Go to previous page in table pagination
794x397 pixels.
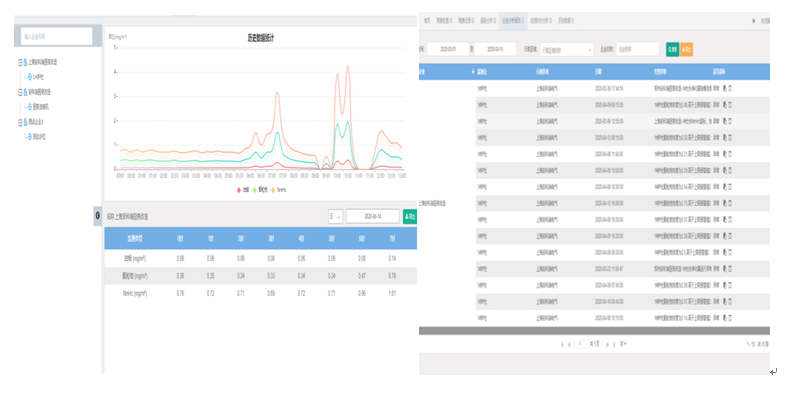(569, 344)
